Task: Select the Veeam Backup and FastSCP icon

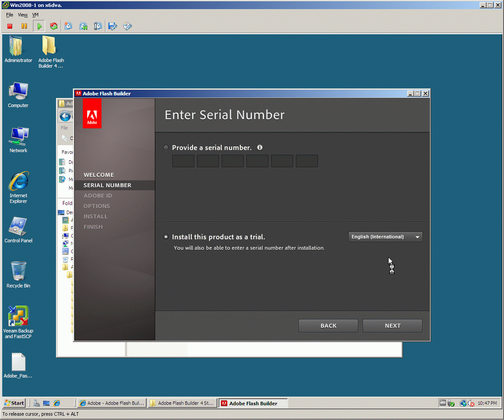Action: coord(18,322)
